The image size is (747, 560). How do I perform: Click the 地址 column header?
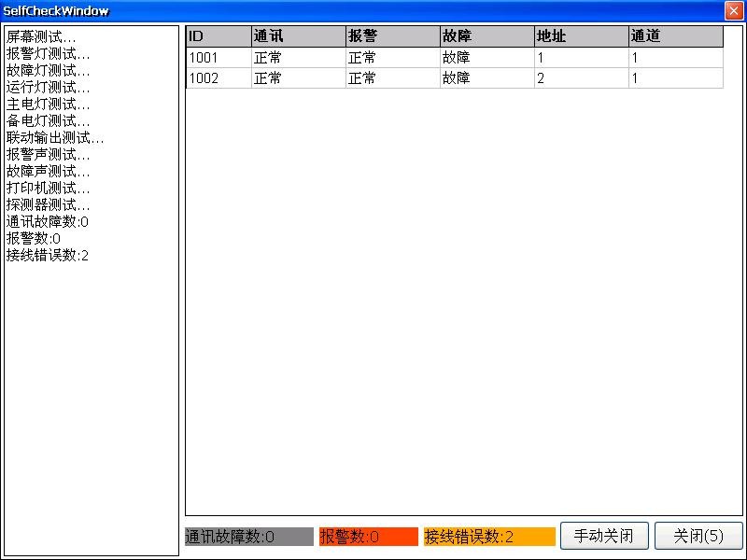581,36
